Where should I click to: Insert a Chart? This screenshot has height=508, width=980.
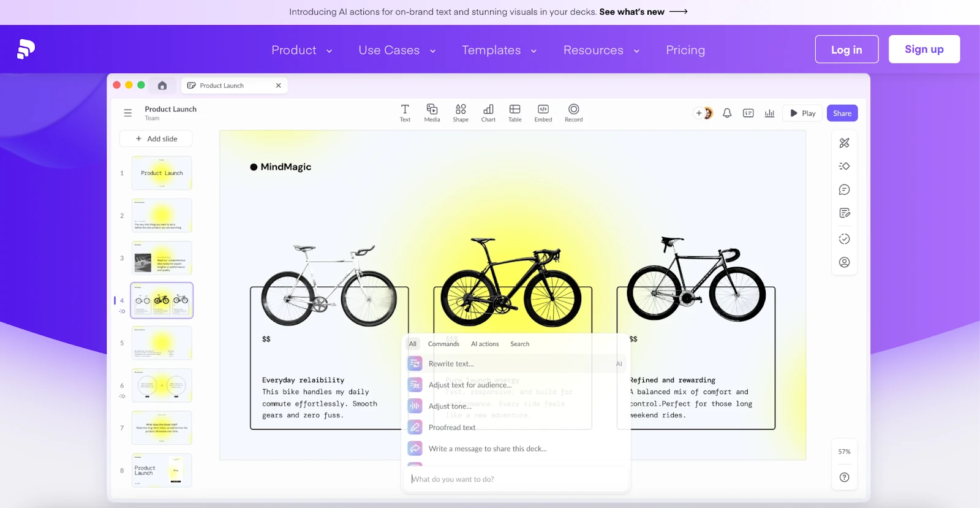488,113
